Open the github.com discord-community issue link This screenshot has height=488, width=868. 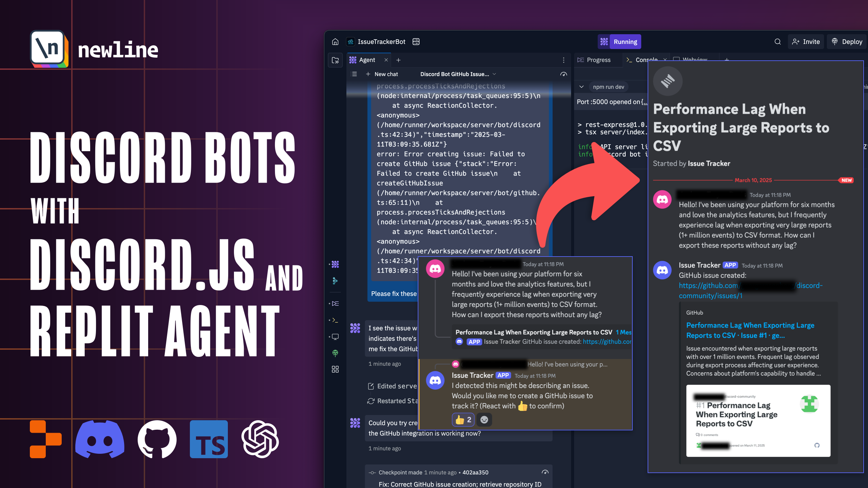point(709,286)
